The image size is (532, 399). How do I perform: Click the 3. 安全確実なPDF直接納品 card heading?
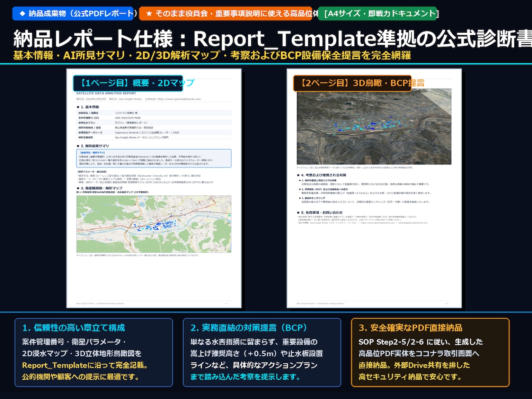click(x=410, y=327)
